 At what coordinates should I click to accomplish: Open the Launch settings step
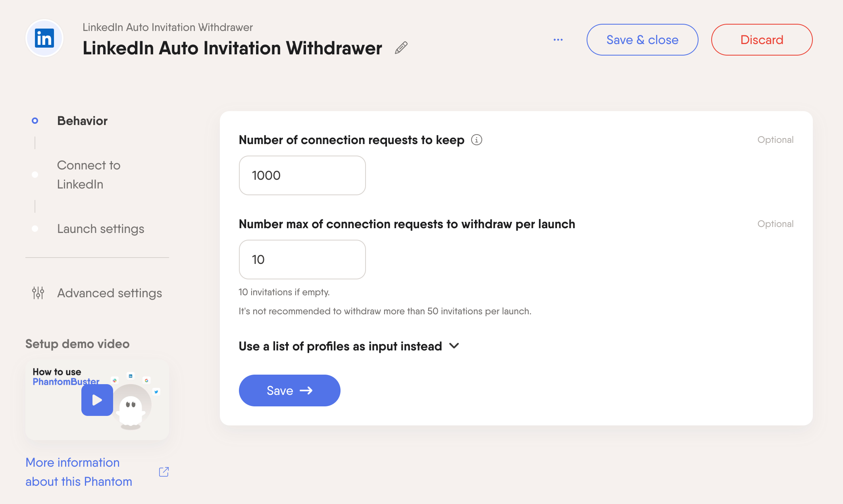coord(101,229)
